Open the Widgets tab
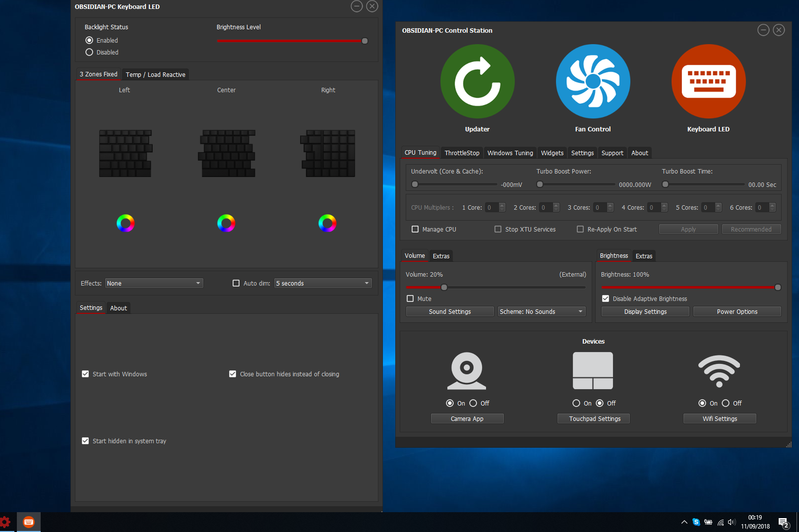This screenshot has width=799, height=532. (552, 153)
